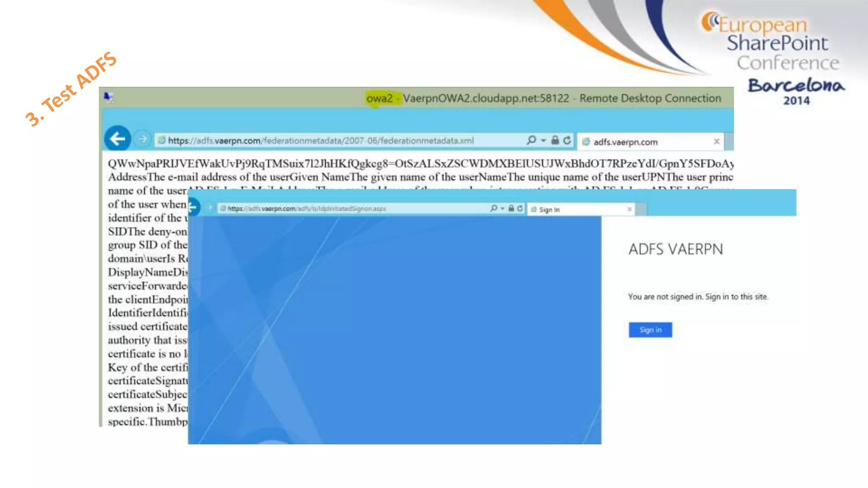Open new tab next to adfs.vaerpn.com tab
Viewport: 868px width, 488px height.
(x=729, y=142)
